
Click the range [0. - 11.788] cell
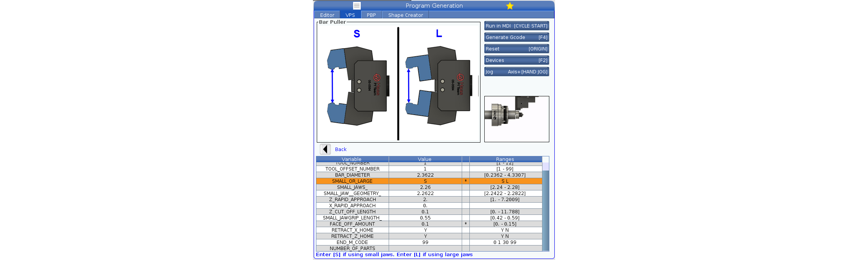(505, 212)
